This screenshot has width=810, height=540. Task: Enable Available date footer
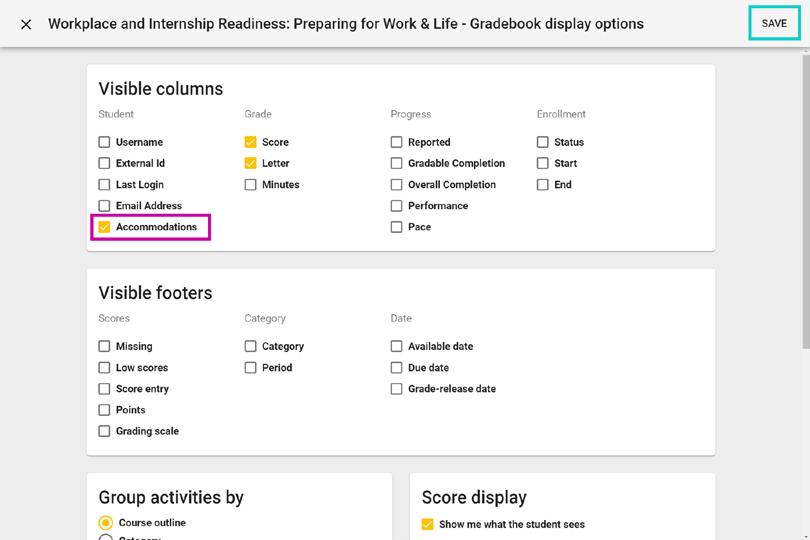coord(396,346)
